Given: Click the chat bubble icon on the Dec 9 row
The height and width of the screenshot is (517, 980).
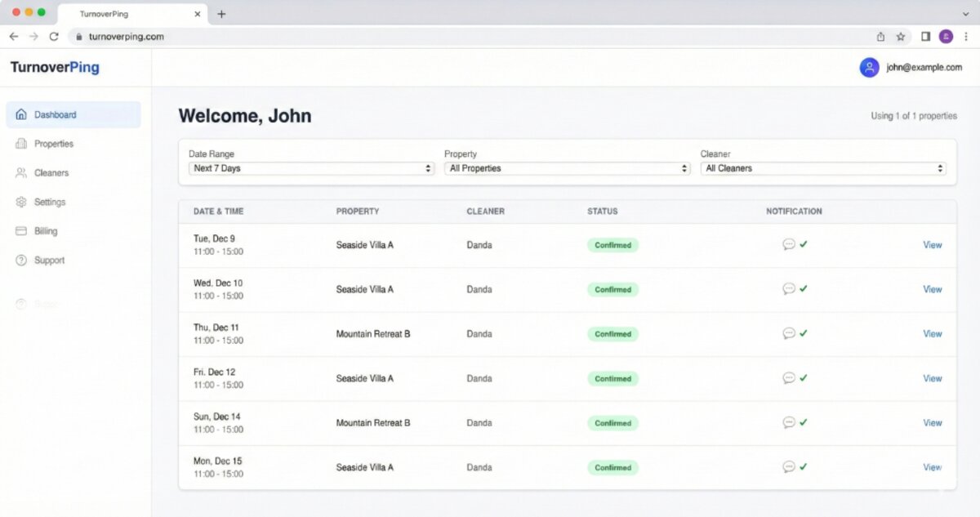Looking at the screenshot, I should (789, 244).
